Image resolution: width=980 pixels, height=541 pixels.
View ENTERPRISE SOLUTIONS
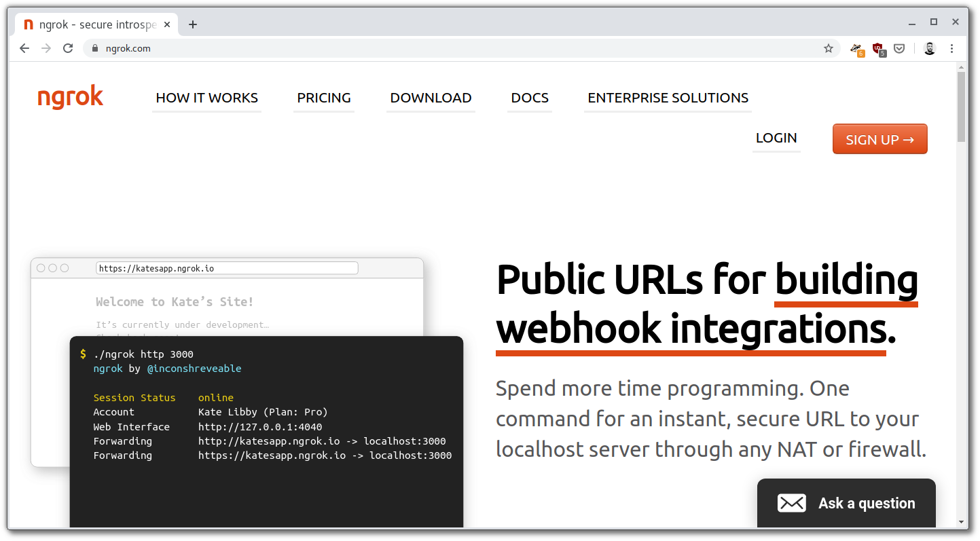pos(668,98)
